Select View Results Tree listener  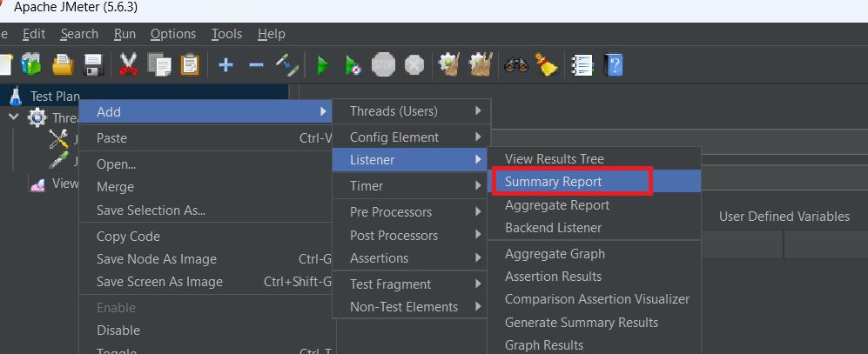595,159
